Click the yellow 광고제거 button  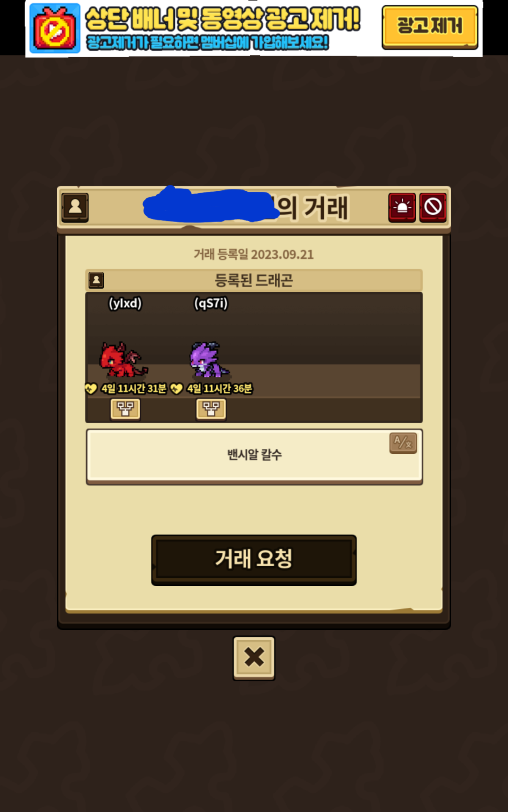430,27
